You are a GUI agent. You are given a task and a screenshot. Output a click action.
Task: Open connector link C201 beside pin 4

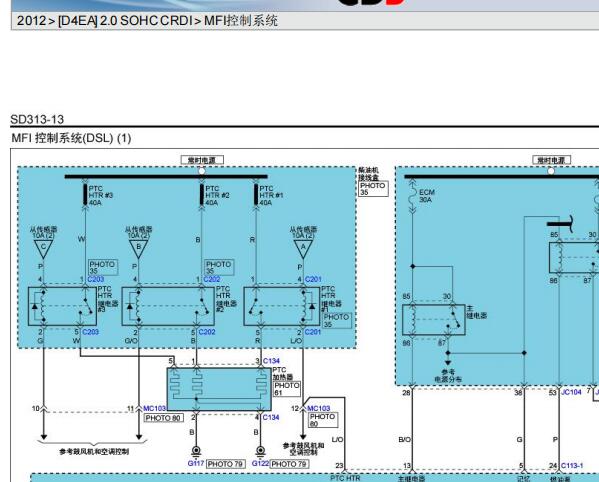click(x=313, y=279)
